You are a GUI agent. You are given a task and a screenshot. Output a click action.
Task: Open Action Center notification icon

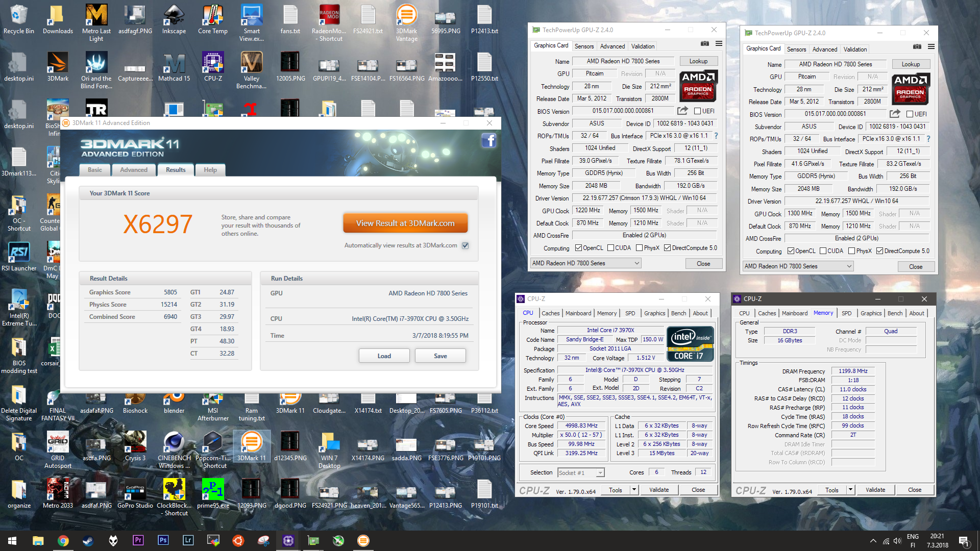click(x=964, y=541)
